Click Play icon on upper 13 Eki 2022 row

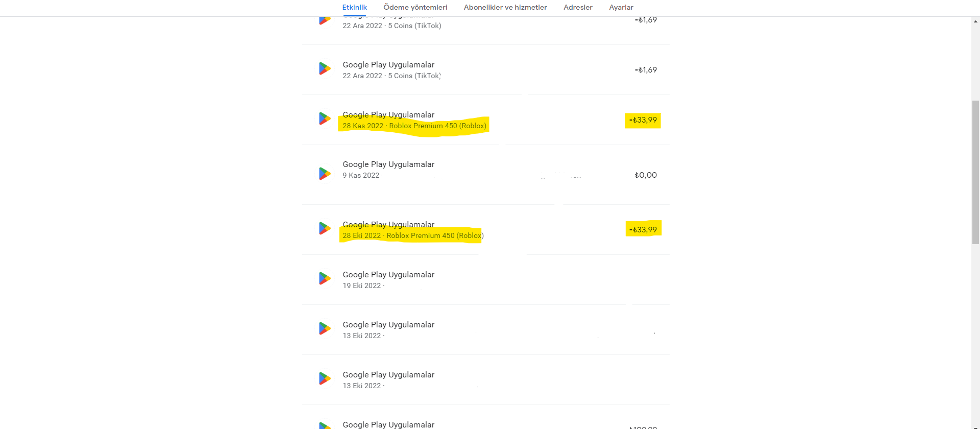[x=325, y=328]
